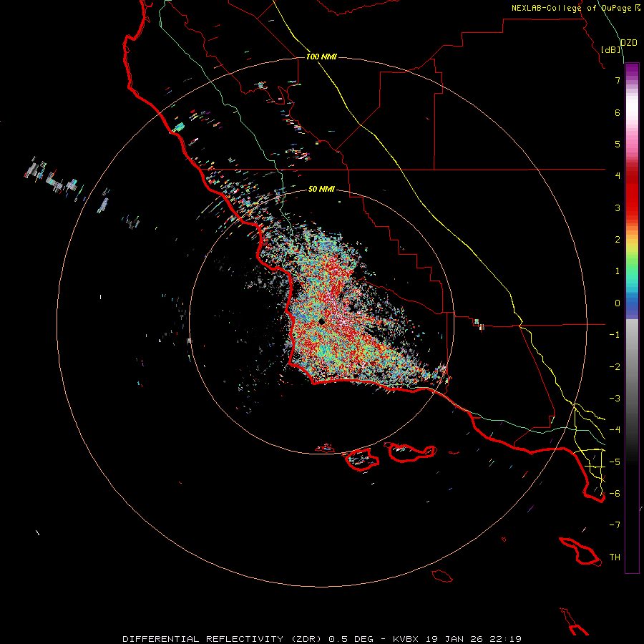
Task: Click the -1 value on the color scale
Action: (x=615, y=335)
